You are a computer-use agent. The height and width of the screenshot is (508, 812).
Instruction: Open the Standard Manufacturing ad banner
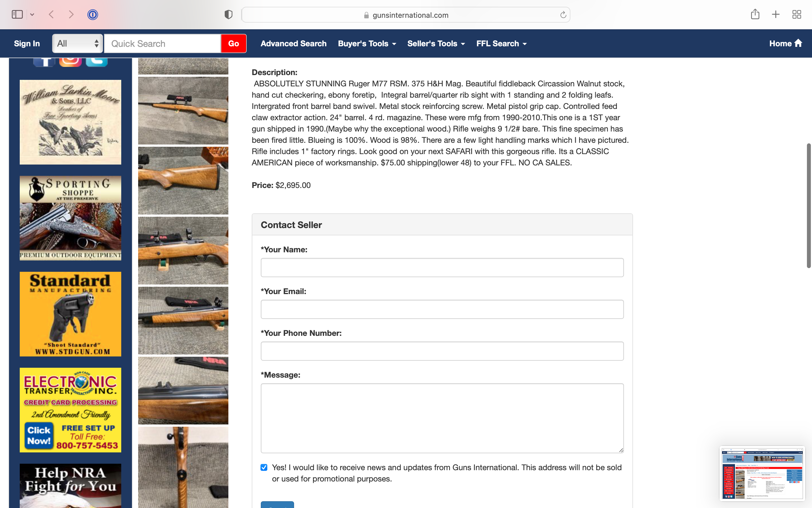[x=70, y=314]
